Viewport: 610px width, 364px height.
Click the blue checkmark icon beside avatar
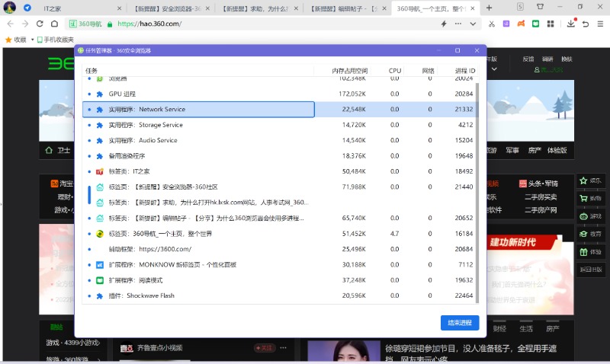click(x=27, y=8)
